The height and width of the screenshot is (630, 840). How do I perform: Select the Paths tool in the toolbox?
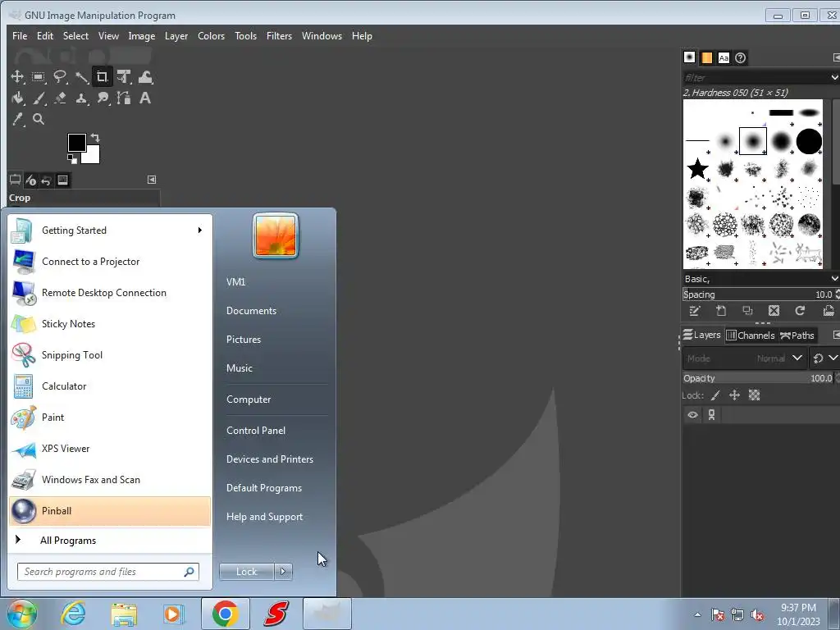tap(124, 98)
